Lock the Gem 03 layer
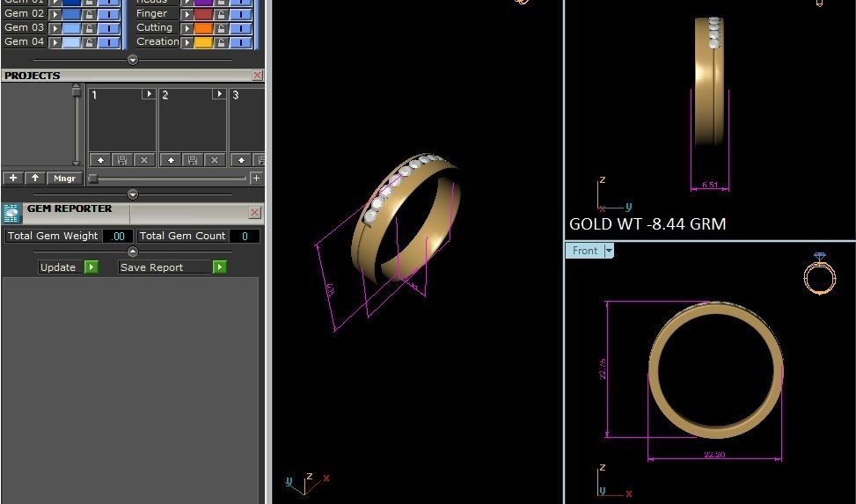 tap(89, 28)
